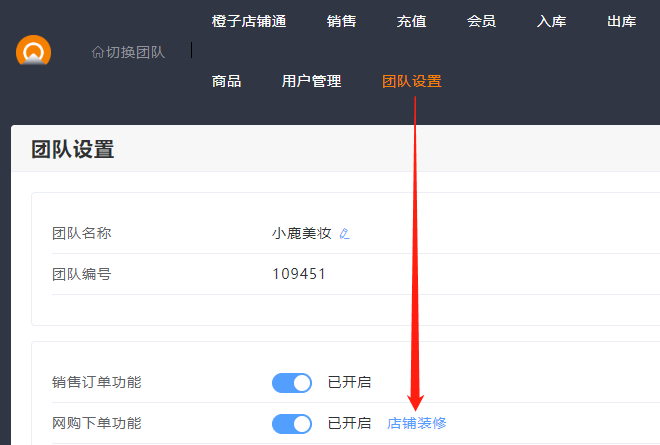The height and width of the screenshot is (445, 660).
Task: Click the home icon beside 切换团队
Action: pos(97,52)
